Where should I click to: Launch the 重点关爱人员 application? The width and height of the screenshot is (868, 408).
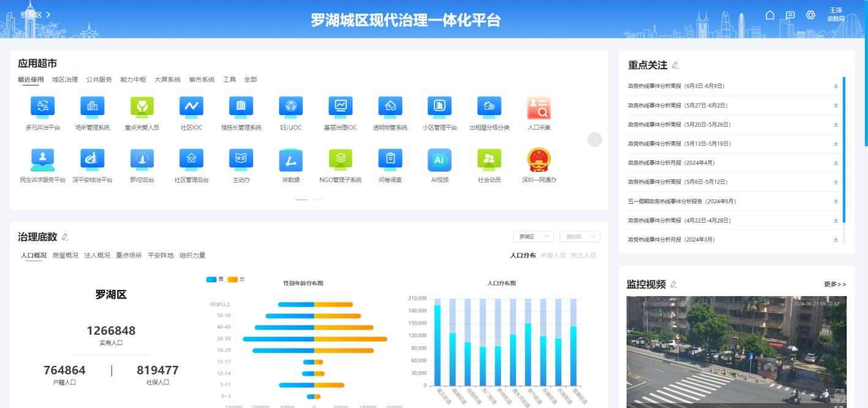tap(142, 107)
